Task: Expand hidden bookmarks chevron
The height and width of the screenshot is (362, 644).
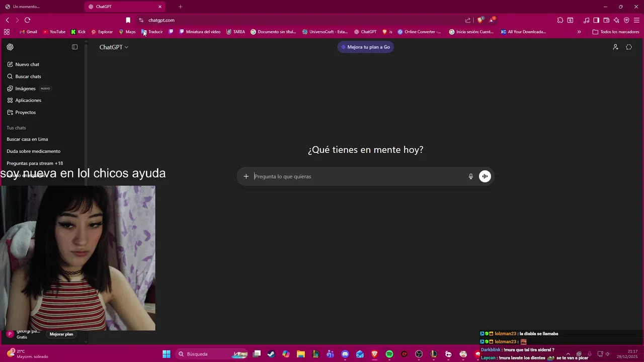Action: pyautogui.click(x=579, y=32)
